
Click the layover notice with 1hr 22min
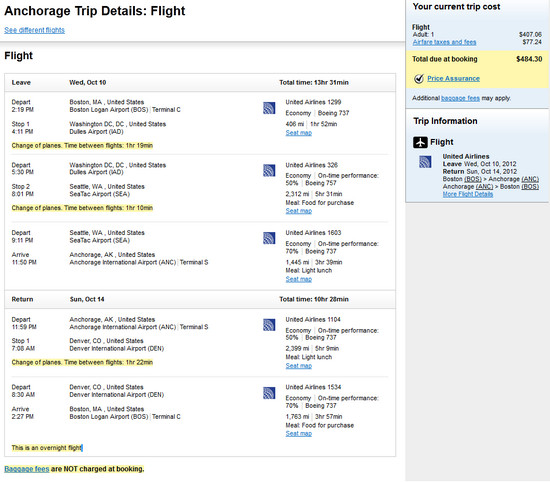pyautogui.click(x=82, y=362)
